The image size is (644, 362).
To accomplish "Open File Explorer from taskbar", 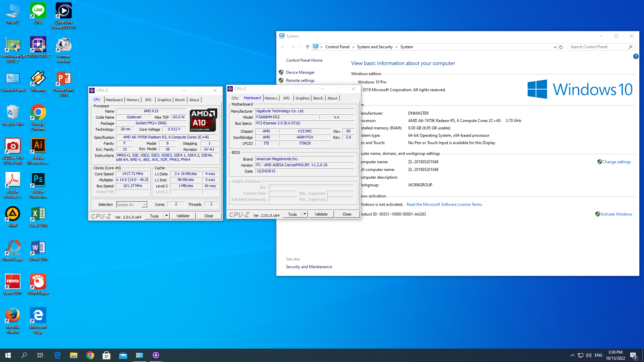I will (x=74, y=355).
